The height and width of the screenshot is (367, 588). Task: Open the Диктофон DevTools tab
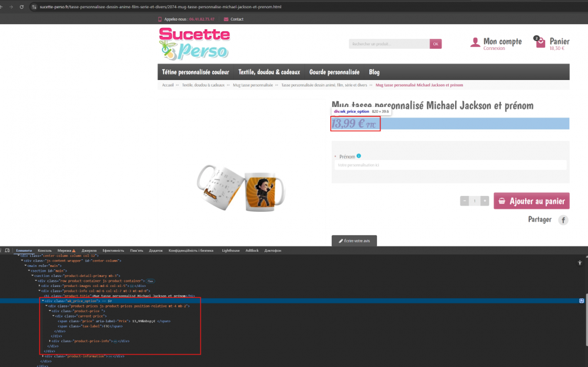pos(273,251)
